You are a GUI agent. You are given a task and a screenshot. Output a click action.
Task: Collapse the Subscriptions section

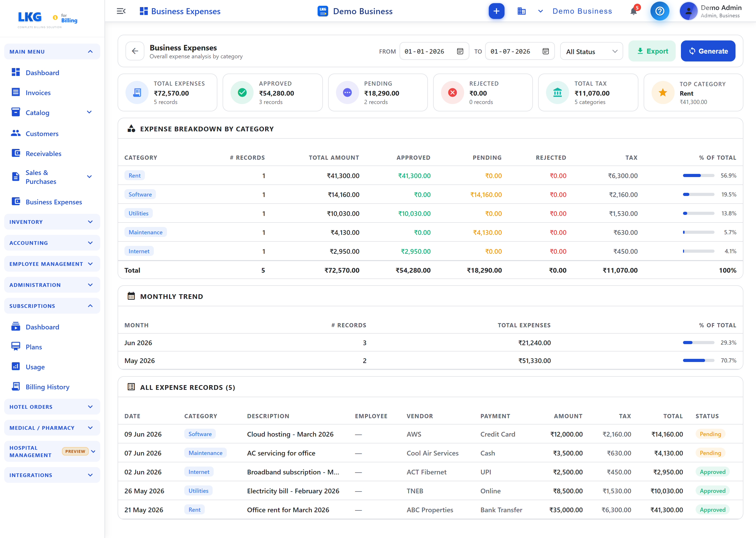(x=52, y=306)
